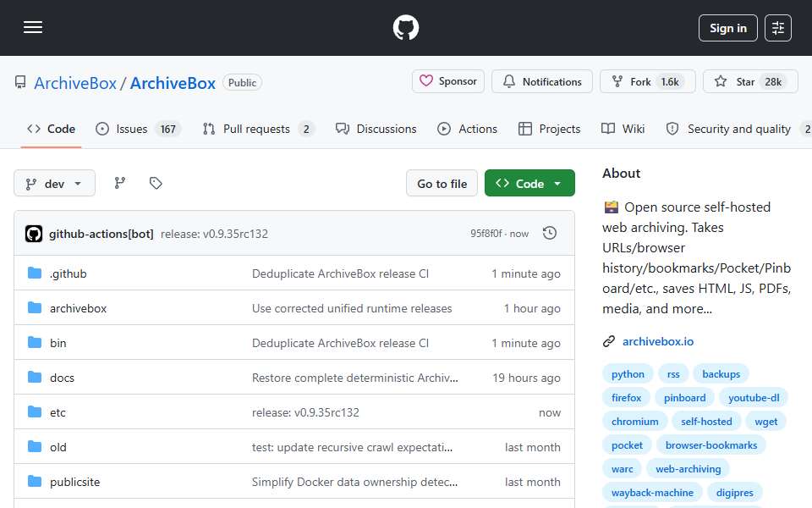Open the old folder

pos(58,447)
